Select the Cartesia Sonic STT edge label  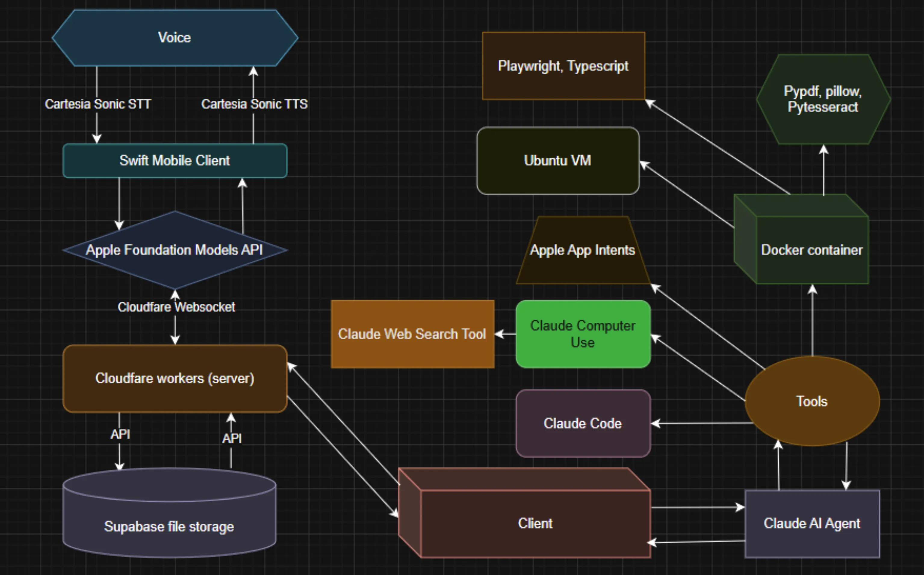[x=98, y=104]
